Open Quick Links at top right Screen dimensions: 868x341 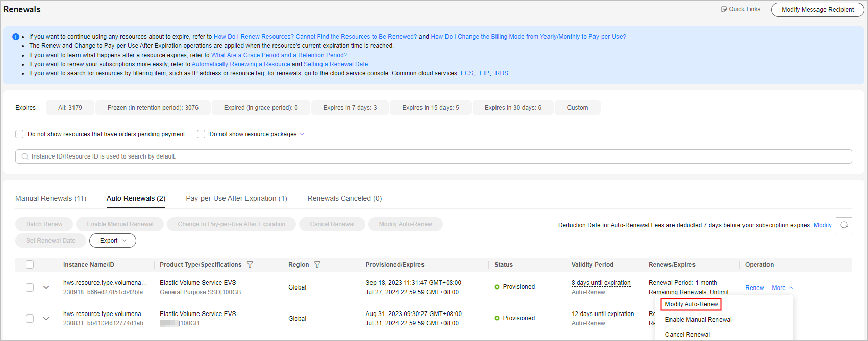[x=740, y=9]
